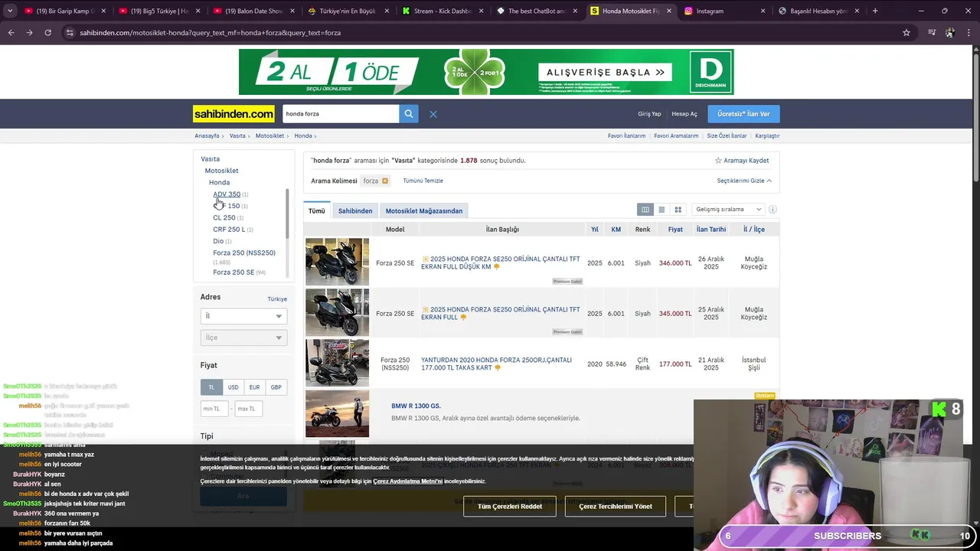Open the İlçe district dropdown

coord(243,337)
